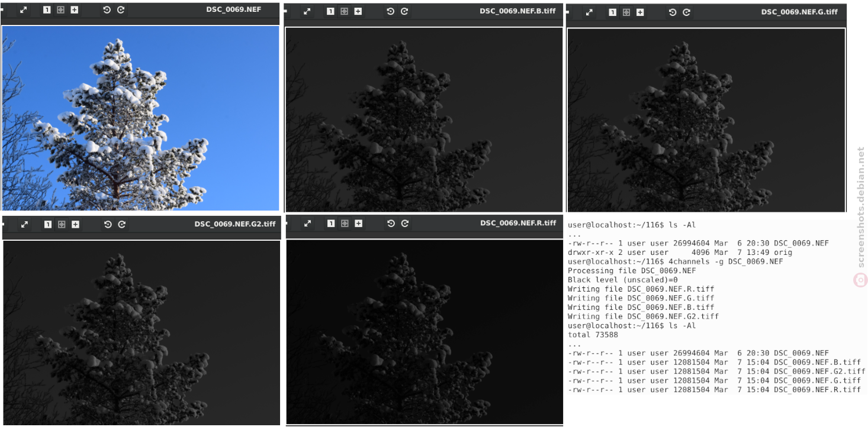Screen dimensions: 868x427
Task: Set 1:1 zoom in DSC_0069.NEF.B.tiff viewer
Action: click(330, 11)
